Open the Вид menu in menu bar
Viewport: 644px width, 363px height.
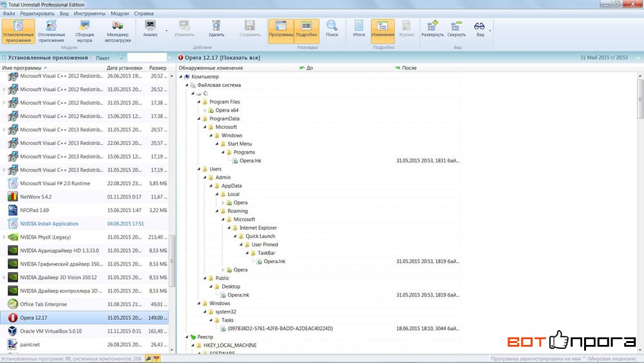tap(64, 14)
